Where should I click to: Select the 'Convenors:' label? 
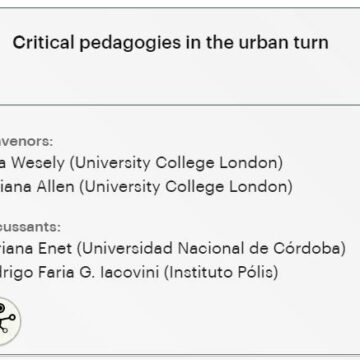click(x=26, y=142)
